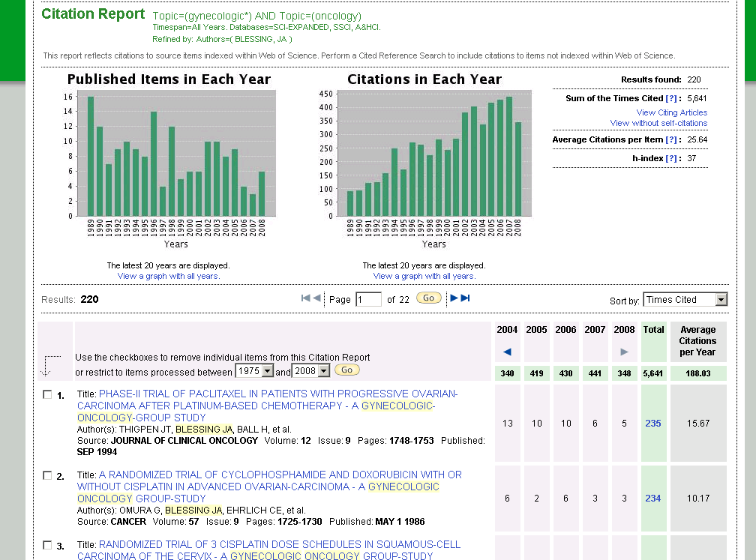Screen dimensions: 756x560
Task: Click the h-index value 37
Action: pos(691,159)
